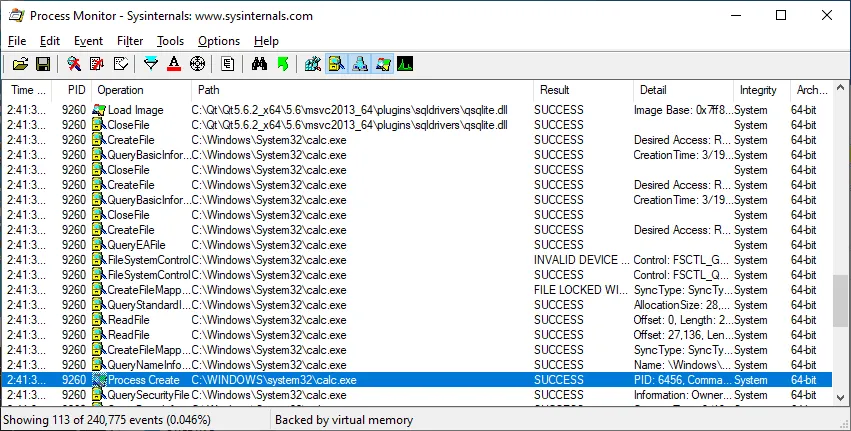Screen dimensions: 851x431
Task: Click the Save floppy disk icon
Action: [43, 64]
